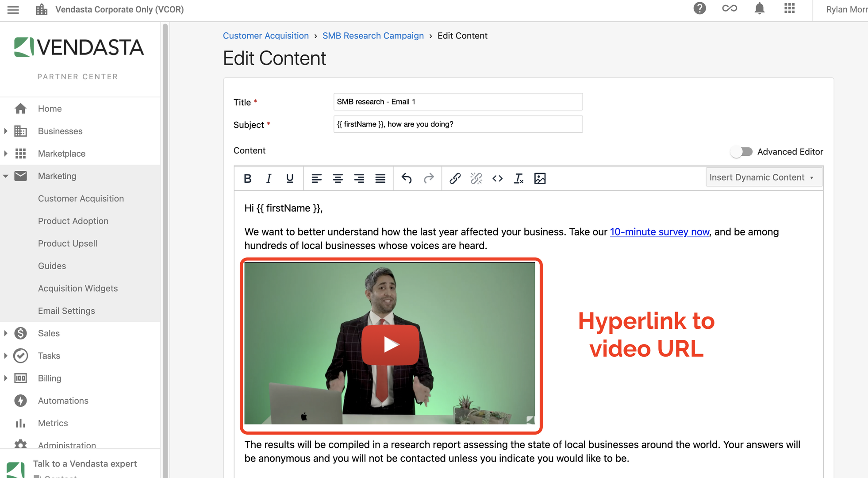
Task: Open the notifications bell
Action: click(760, 8)
